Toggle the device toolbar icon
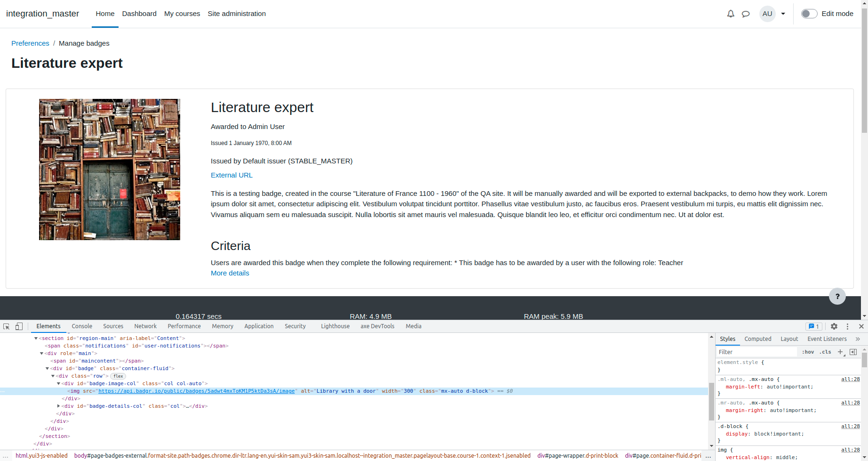868x461 pixels. point(19,326)
